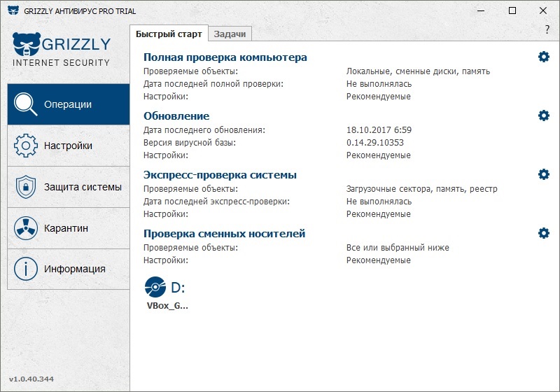Viewport: 560px width, 392px height.
Task: Open settings gear for Проверка сменных носителей
Action: point(544,233)
